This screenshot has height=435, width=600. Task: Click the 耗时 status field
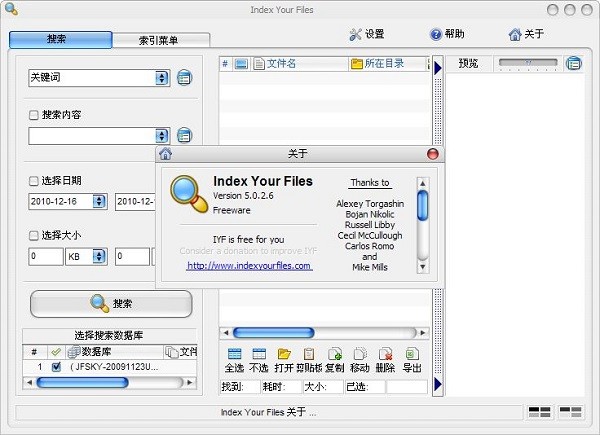(282, 387)
